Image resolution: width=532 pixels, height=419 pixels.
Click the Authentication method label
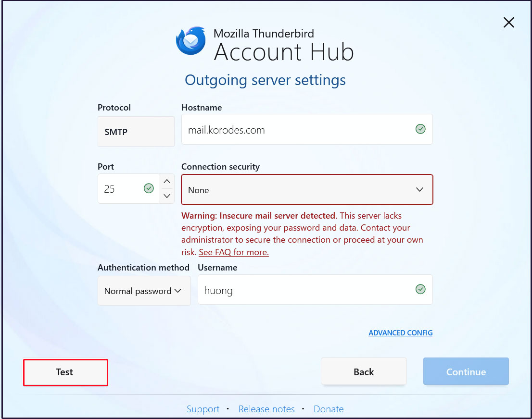[x=143, y=268]
